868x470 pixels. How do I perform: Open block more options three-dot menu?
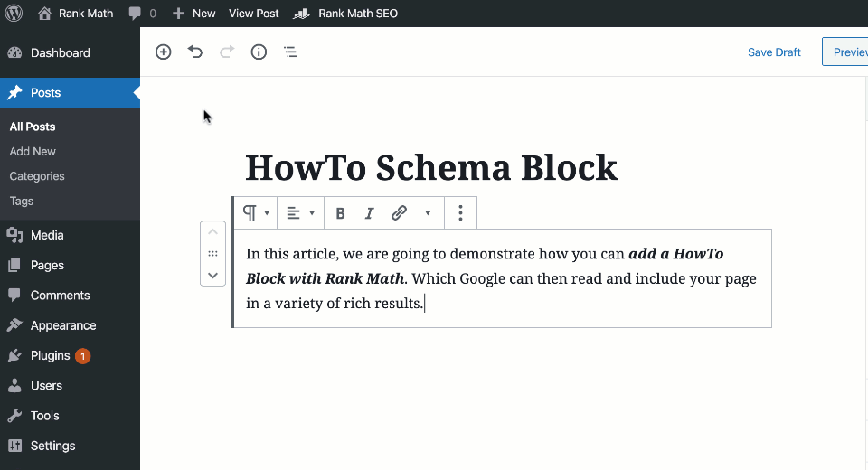coord(460,213)
